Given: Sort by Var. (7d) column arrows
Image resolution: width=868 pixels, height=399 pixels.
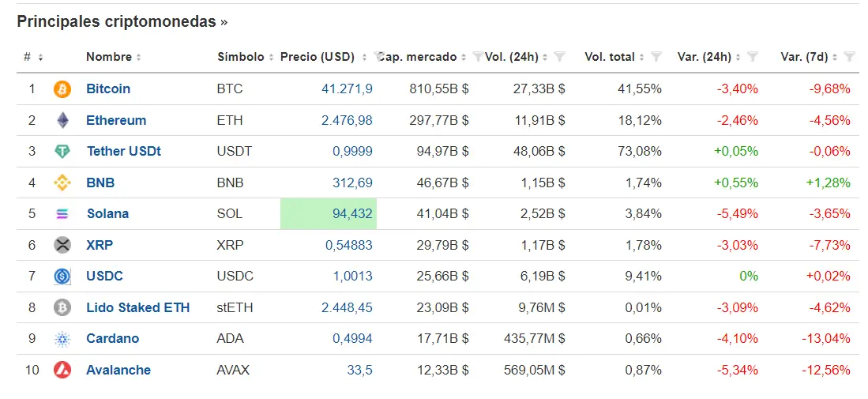Looking at the screenshot, I should (835, 57).
